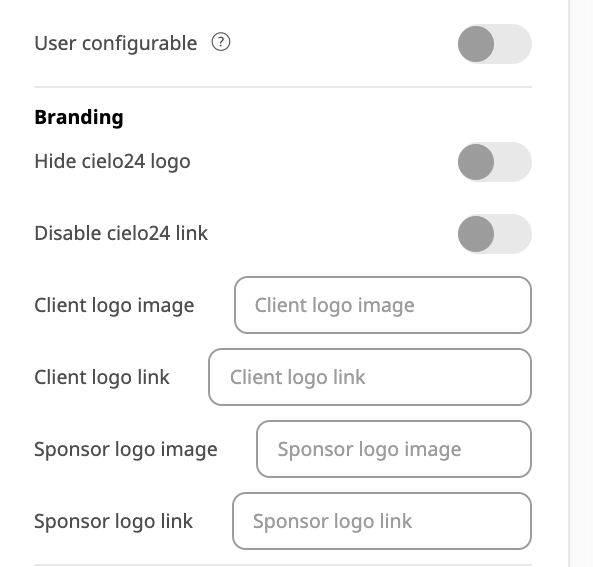Focus the Client logo image field
This screenshot has height=567, width=593.
click(x=383, y=305)
